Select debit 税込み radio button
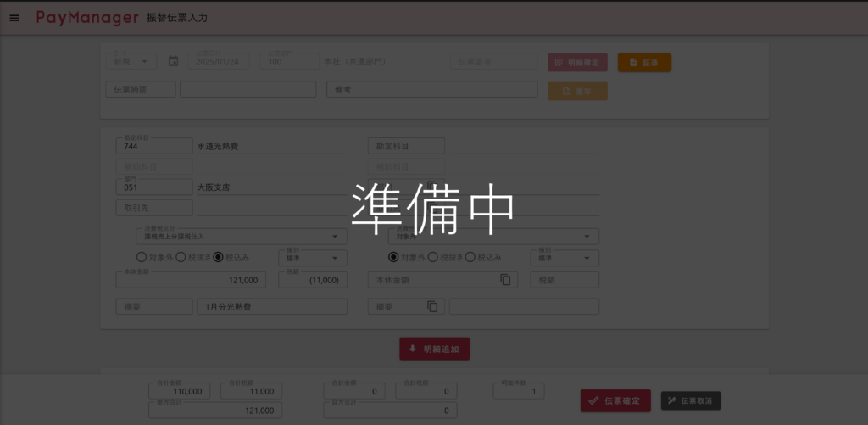The height and width of the screenshot is (425, 868). coord(218,257)
